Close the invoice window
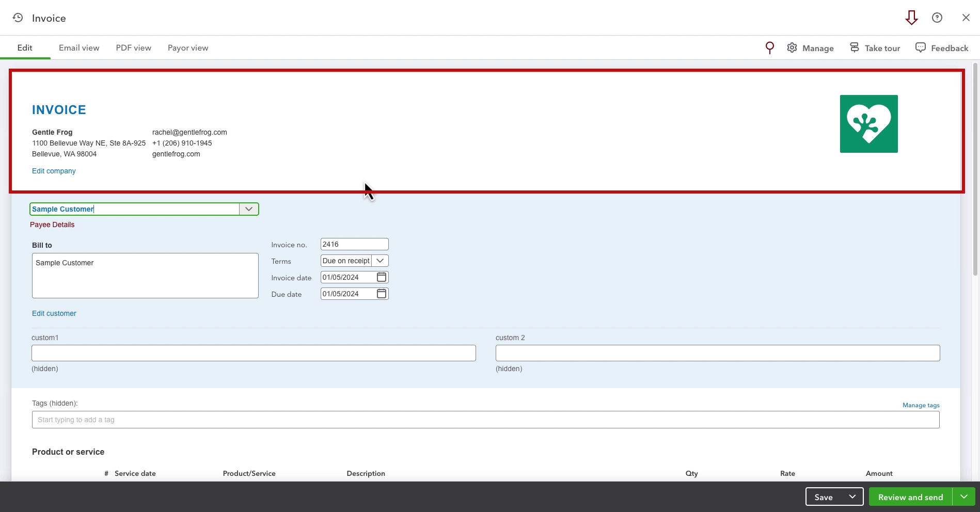 click(x=966, y=18)
